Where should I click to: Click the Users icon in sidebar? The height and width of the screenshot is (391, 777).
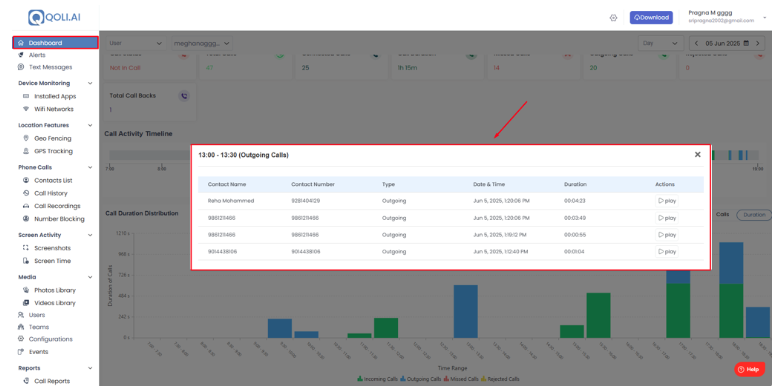pos(21,315)
